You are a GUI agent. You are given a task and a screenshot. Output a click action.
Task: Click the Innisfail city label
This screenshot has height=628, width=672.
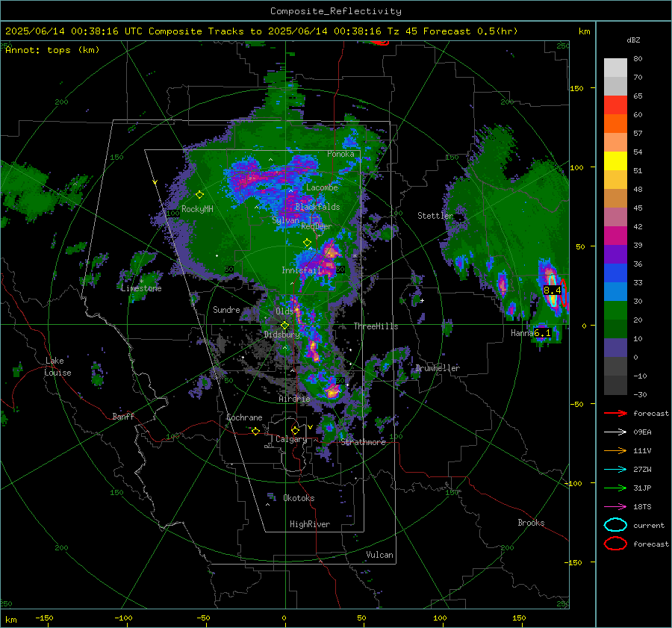(301, 270)
